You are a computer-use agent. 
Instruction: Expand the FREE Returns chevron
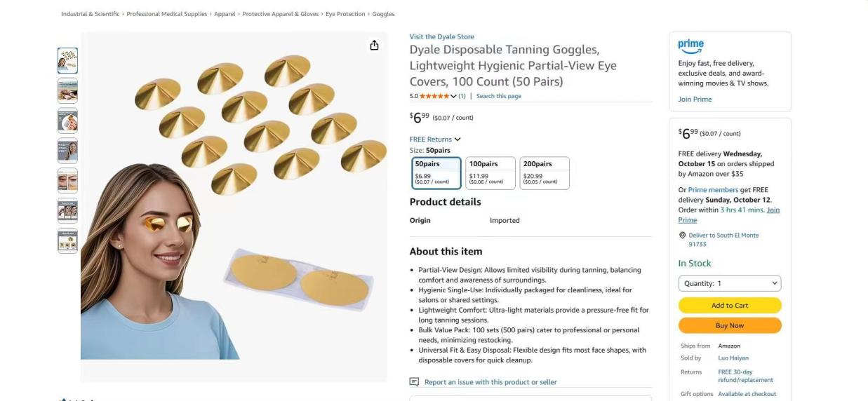click(458, 140)
